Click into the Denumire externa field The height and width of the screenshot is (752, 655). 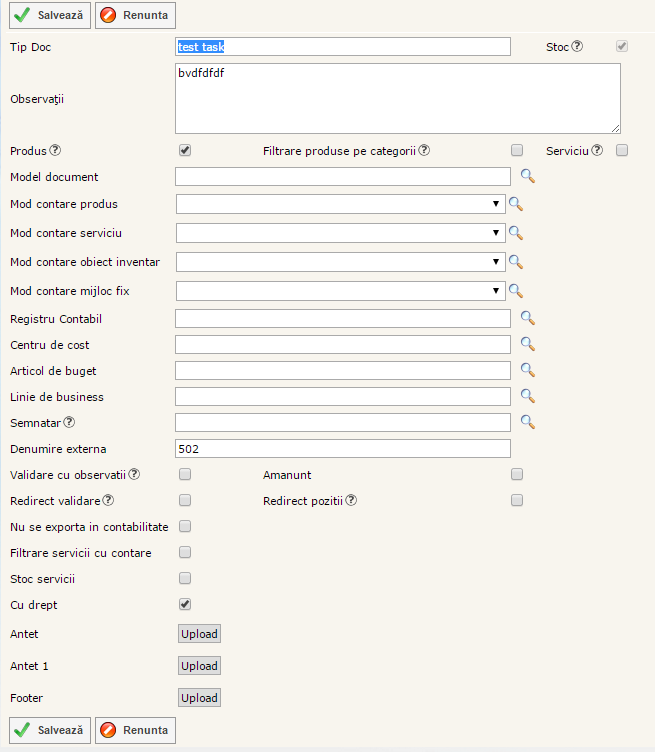click(342, 449)
